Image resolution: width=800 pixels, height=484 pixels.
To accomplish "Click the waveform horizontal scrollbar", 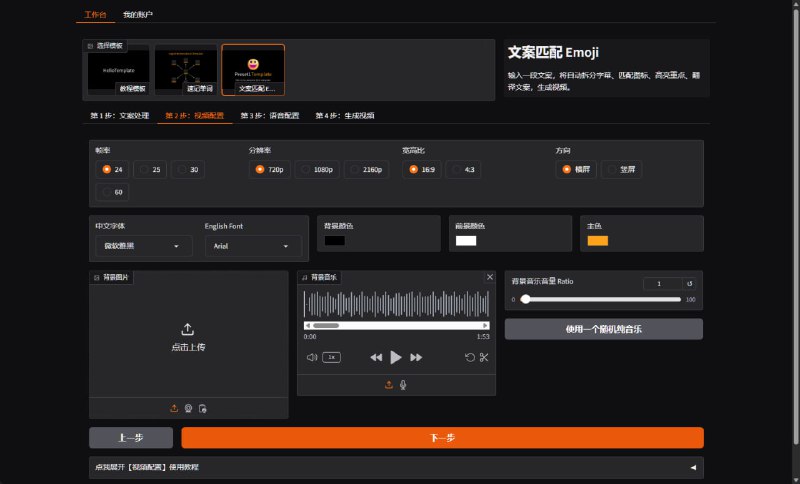I will tap(396, 325).
